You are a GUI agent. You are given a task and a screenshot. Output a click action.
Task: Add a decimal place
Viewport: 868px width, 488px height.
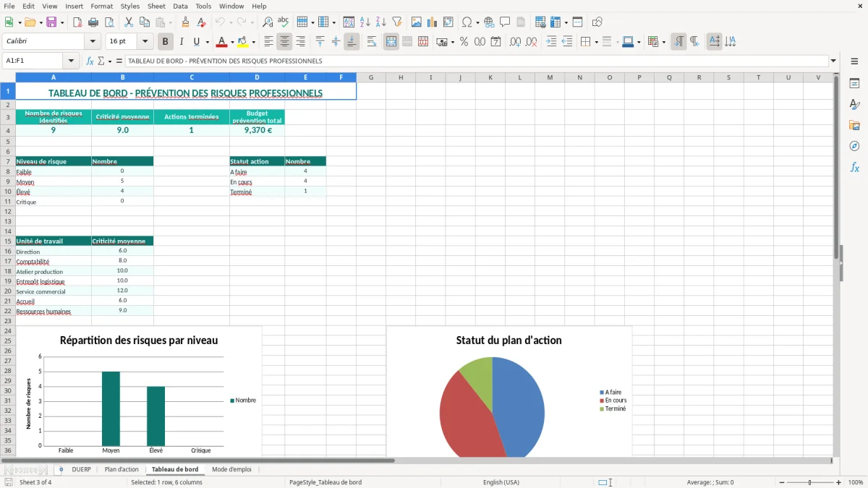515,42
